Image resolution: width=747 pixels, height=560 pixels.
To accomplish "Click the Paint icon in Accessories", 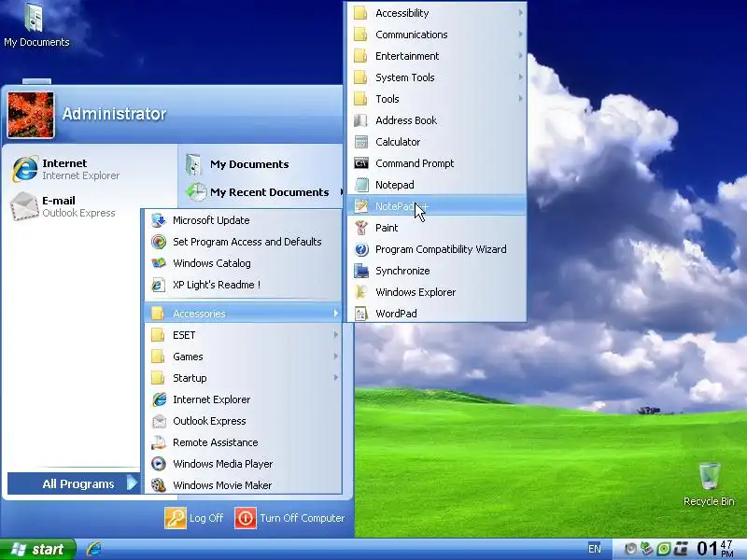I will (361, 228).
